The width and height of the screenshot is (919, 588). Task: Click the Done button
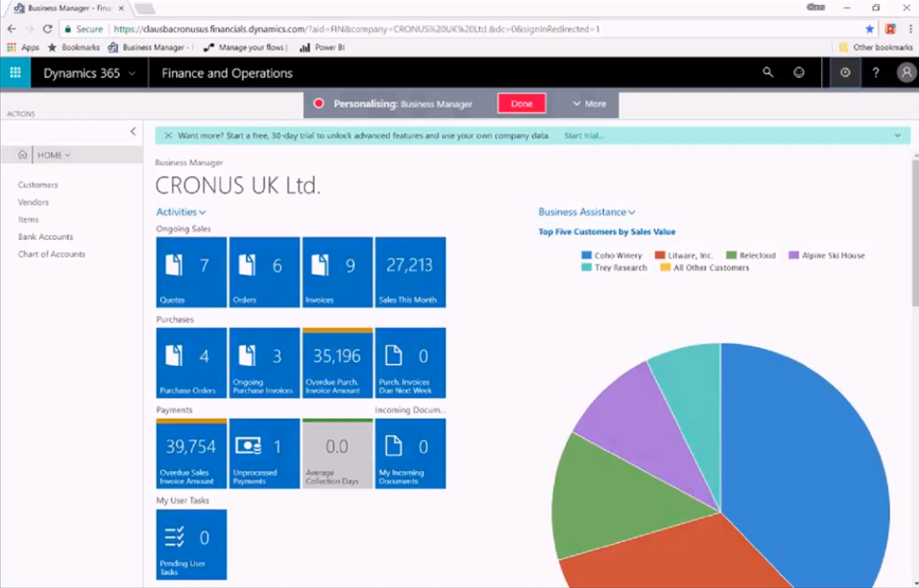point(522,104)
